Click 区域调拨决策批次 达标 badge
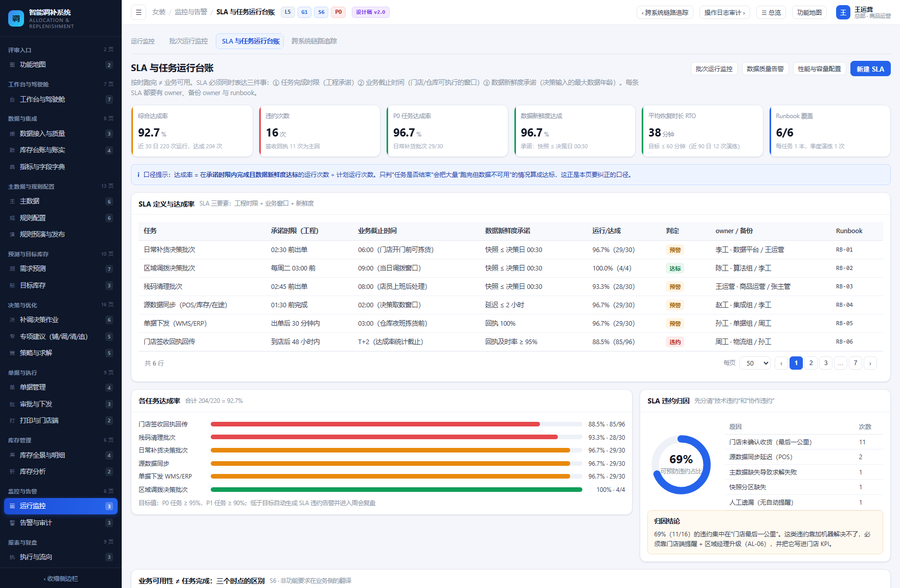 coord(675,268)
